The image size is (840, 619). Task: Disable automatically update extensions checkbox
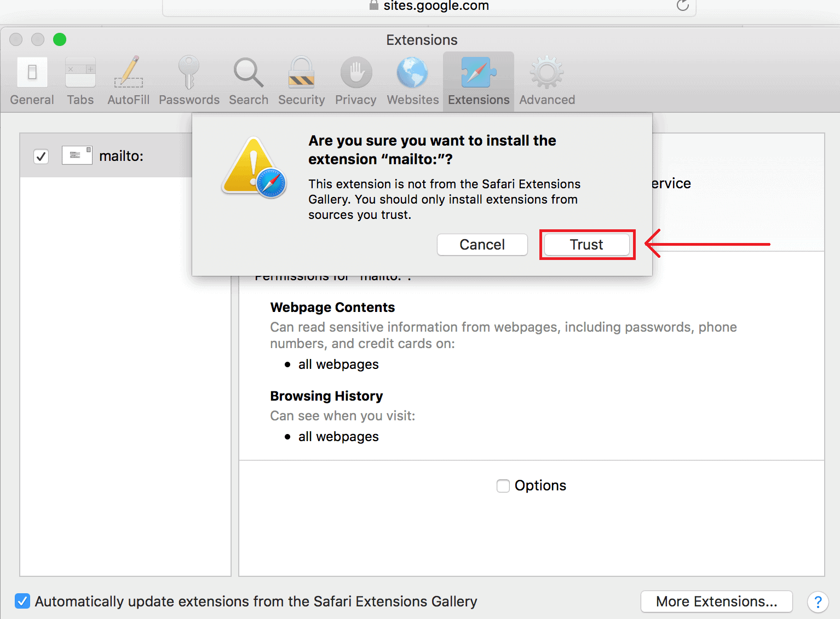pyautogui.click(x=22, y=601)
